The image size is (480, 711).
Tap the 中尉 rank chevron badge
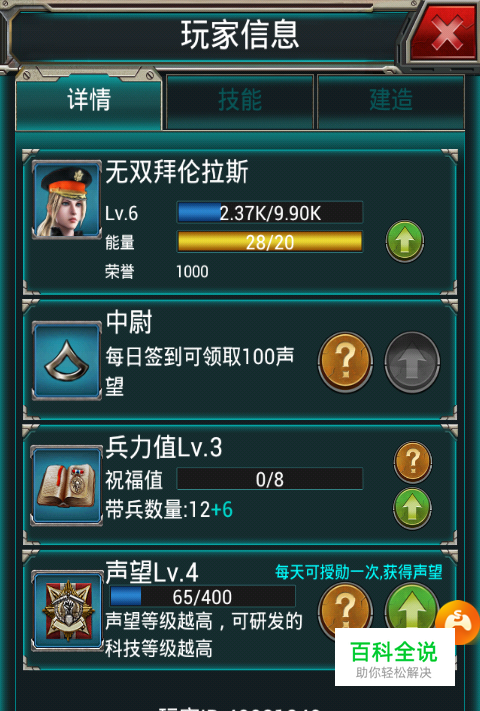tap(67, 361)
